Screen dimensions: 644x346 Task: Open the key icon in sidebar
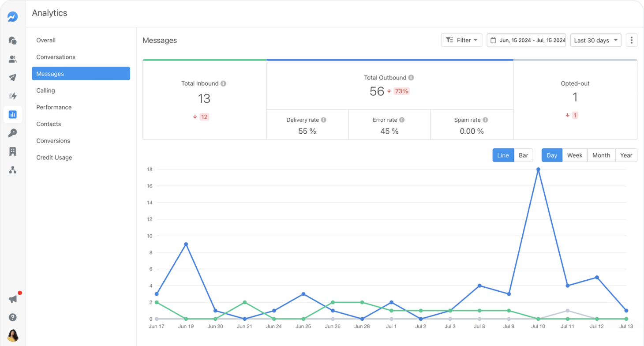(12, 133)
